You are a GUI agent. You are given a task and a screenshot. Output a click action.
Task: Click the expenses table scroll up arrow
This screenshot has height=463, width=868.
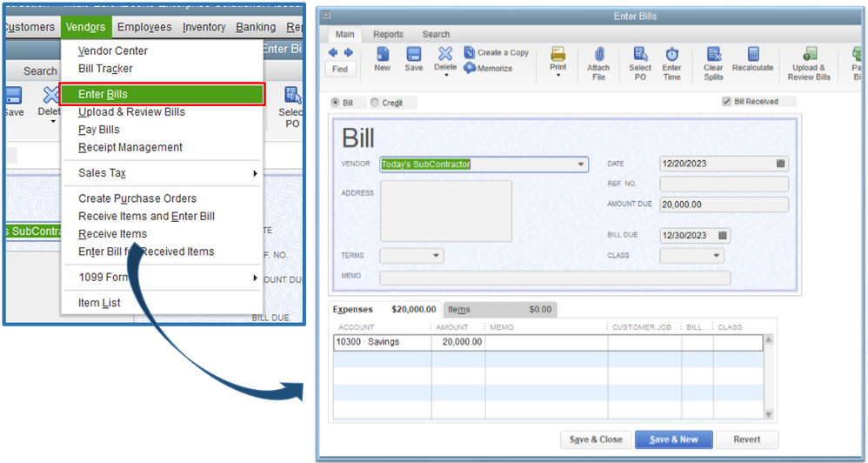pyautogui.click(x=768, y=339)
